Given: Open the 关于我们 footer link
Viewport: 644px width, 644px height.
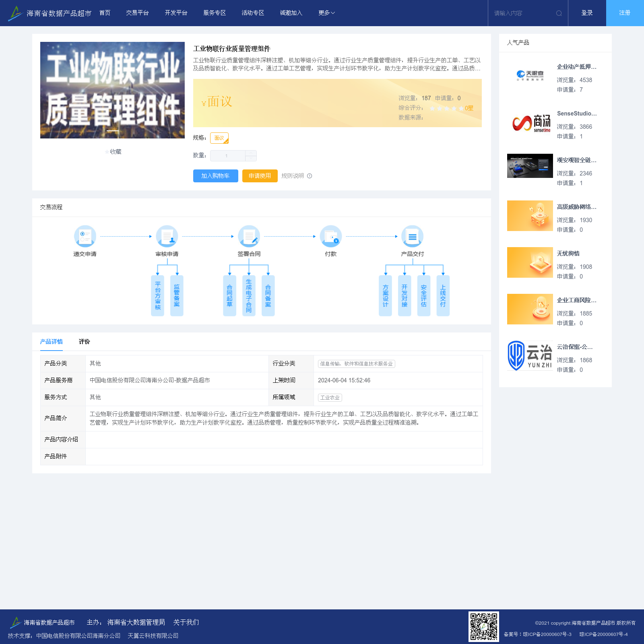Looking at the screenshot, I should (186, 622).
